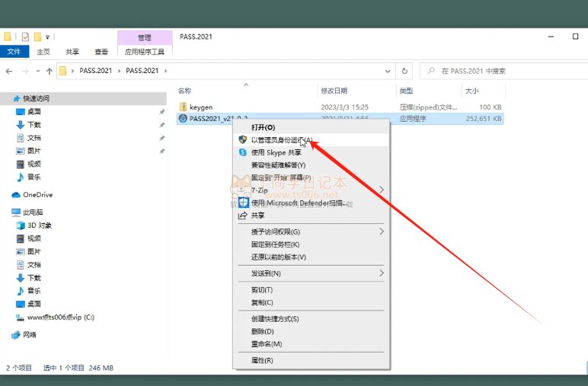Switch to the 共享 ribbon tab
This screenshot has width=588, height=386.
click(x=72, y=52)
